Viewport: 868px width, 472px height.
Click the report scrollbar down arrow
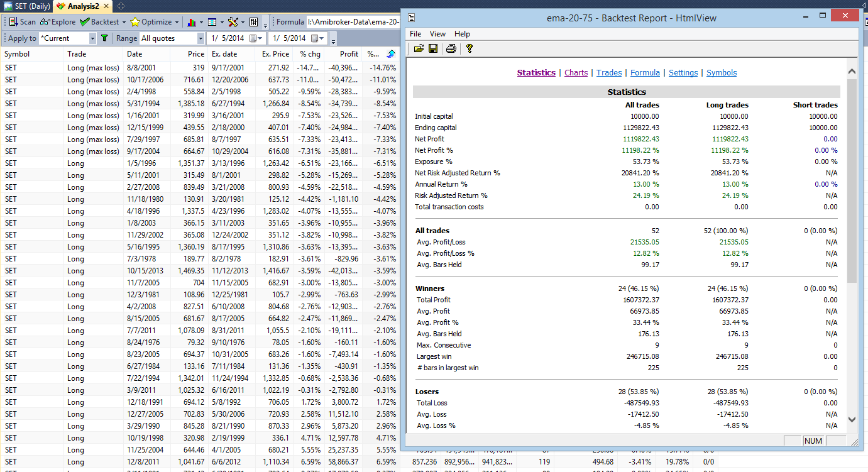click(852, 419)
